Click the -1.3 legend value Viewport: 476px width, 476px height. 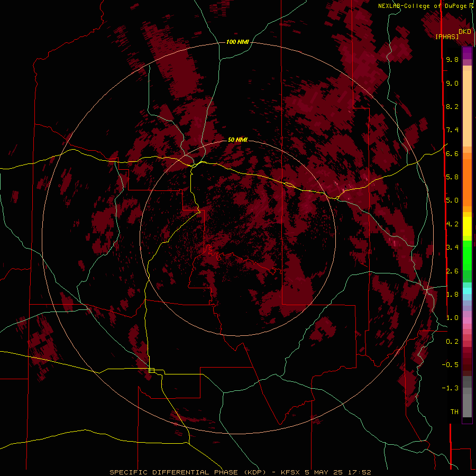point(450,388)
